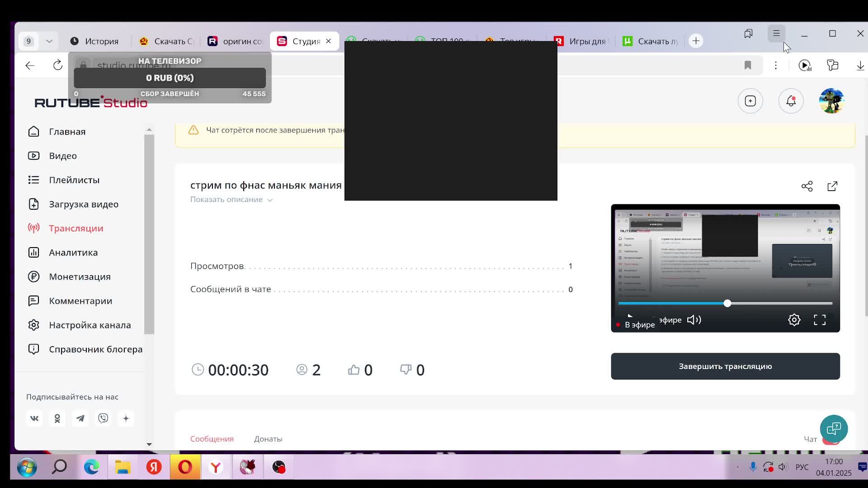Open Аналитика in sidebar
This screenshot has width=868, height=488.
click(73, 253)
